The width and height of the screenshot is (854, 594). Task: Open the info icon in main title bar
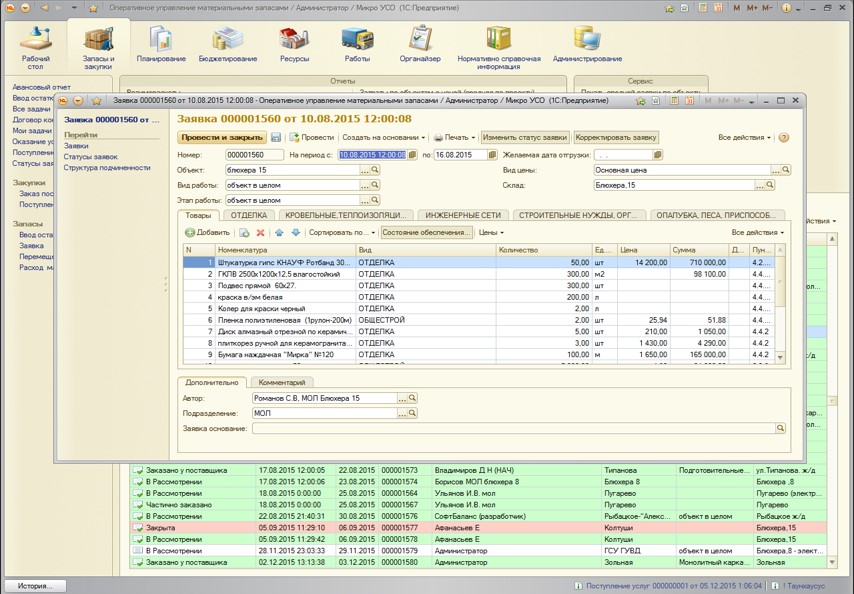coord(786,8)
